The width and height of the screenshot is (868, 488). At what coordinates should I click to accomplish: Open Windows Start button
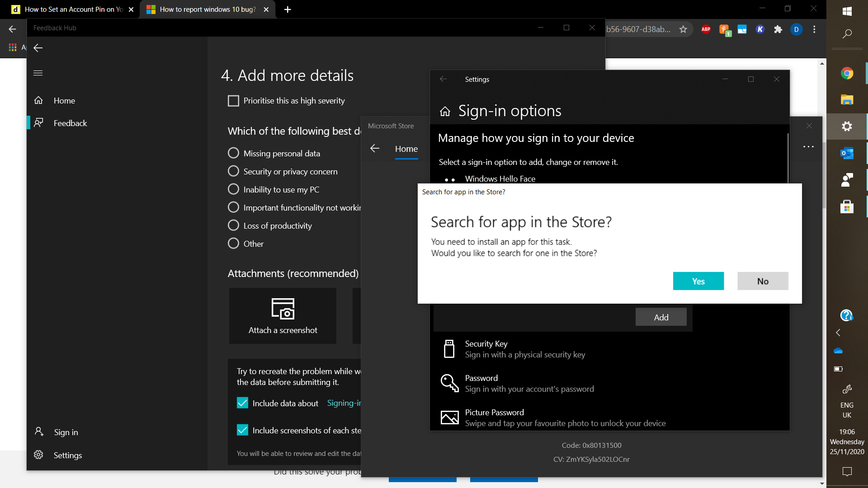(847, 11)
